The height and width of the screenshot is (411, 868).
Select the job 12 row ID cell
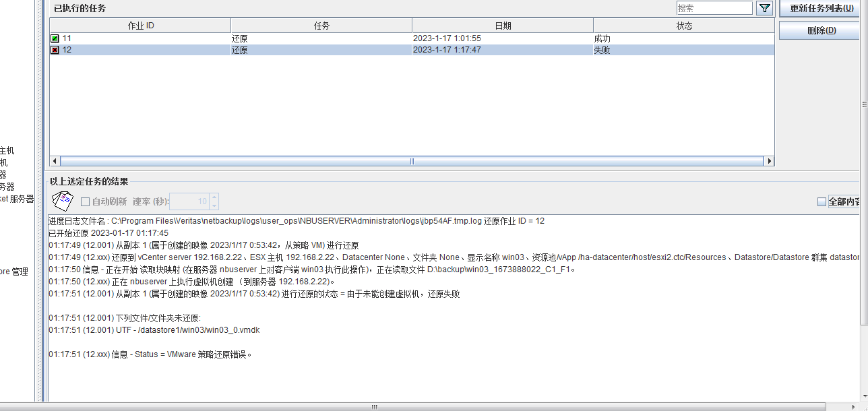pos(141,50)
